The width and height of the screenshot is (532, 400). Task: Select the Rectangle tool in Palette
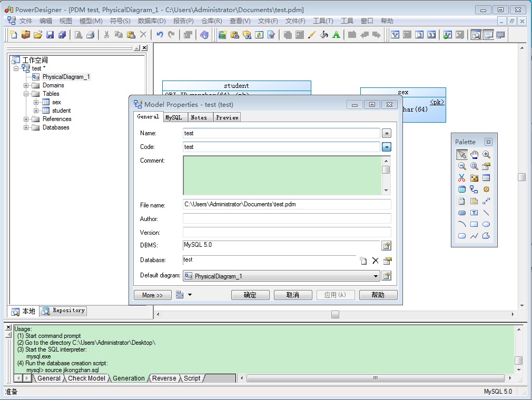474,224
